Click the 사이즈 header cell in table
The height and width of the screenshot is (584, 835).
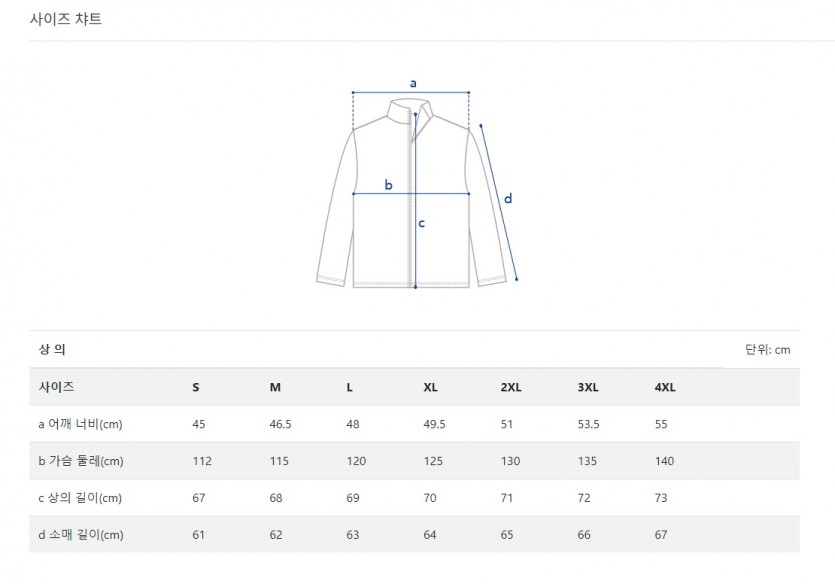56,387
